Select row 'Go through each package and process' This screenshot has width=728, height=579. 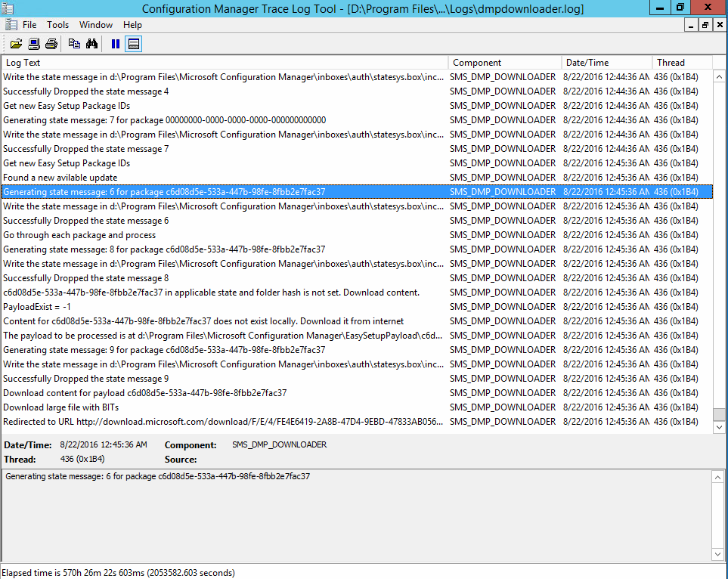pos(357,235)
